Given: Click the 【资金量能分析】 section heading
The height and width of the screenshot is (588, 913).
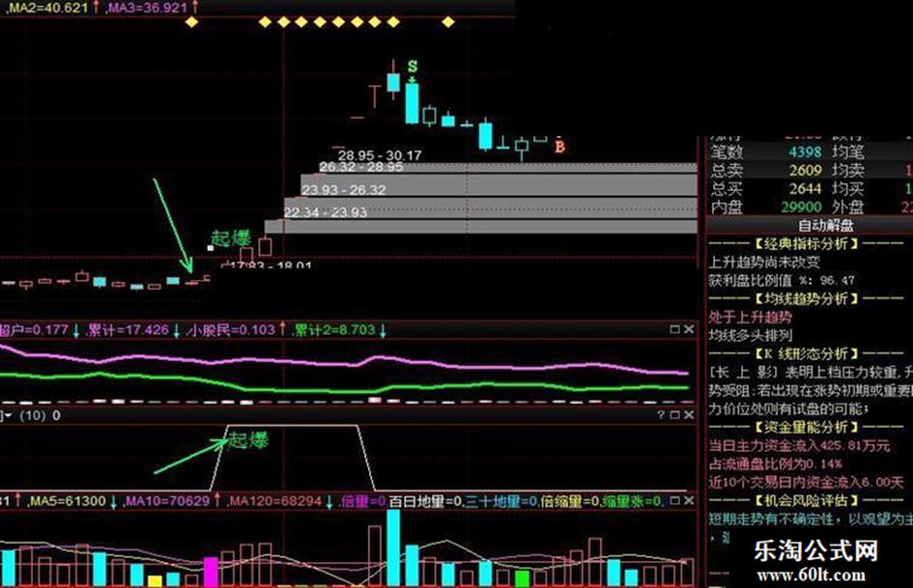Looking at the screenshot, I should [807, 428].
